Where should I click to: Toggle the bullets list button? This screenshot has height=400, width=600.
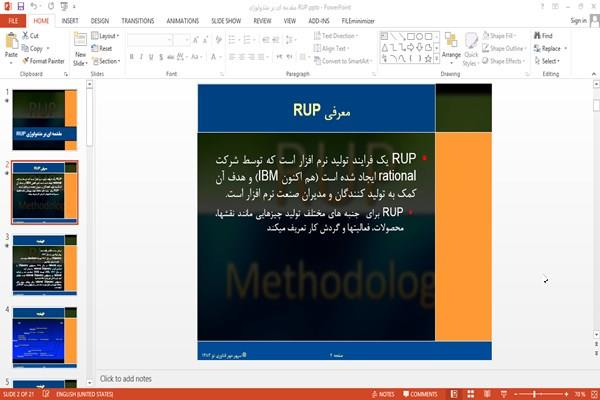coord(233,39)
